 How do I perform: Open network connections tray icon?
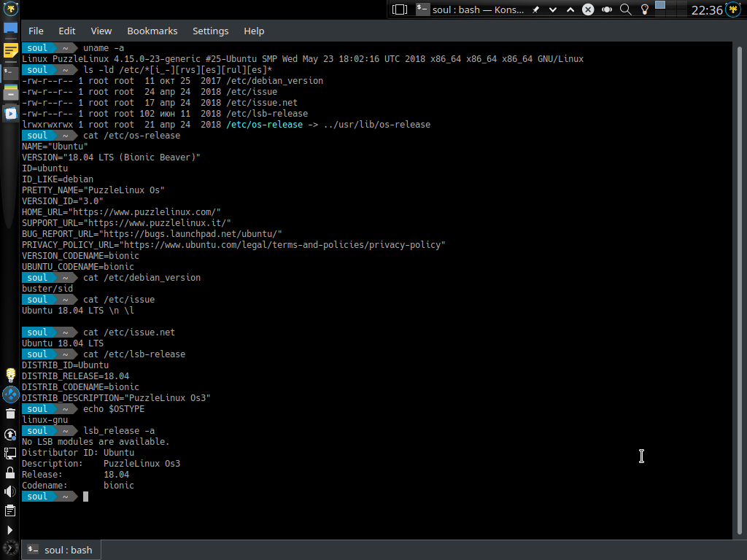10,454
